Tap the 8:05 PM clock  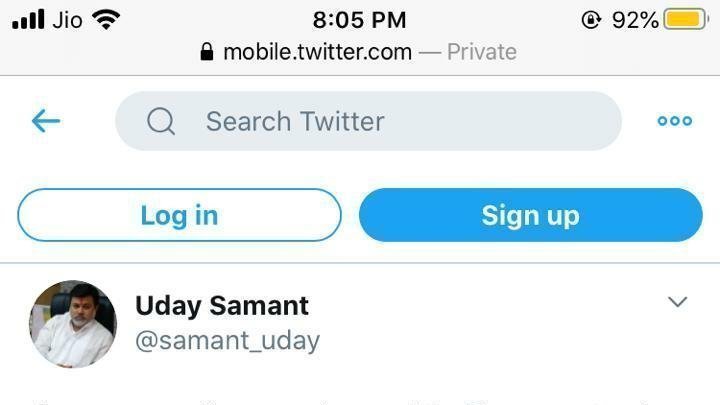pyautogui.click(x=359, y=19)
